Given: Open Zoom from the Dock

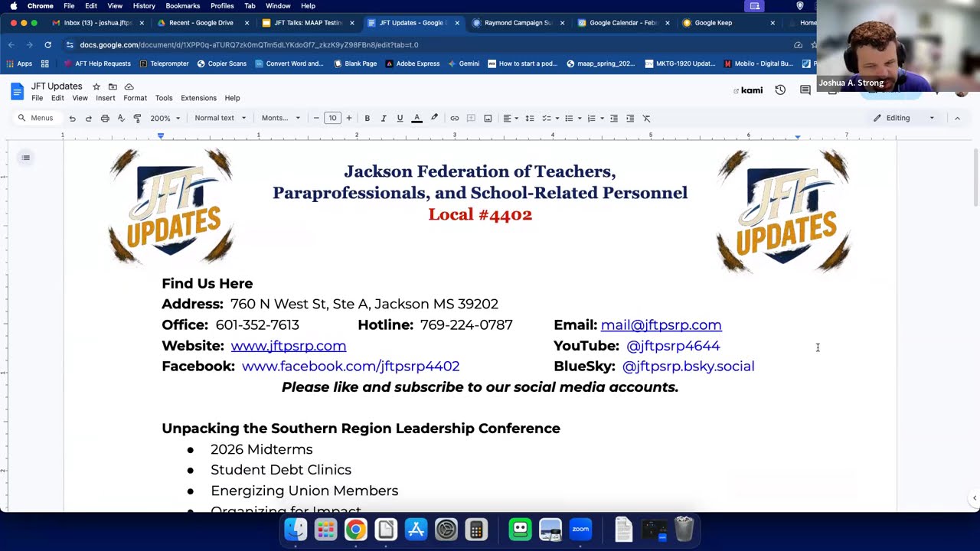Looking at the screenshot, I should click(x=580, y=529).
